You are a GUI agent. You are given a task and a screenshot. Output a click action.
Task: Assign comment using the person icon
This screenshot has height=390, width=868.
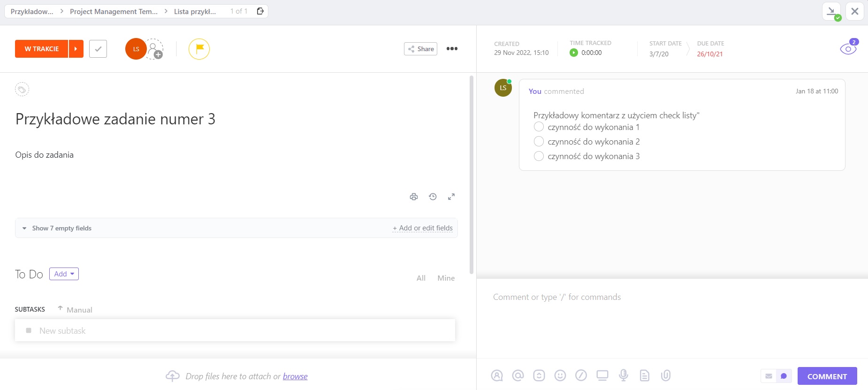pos(497,375)
